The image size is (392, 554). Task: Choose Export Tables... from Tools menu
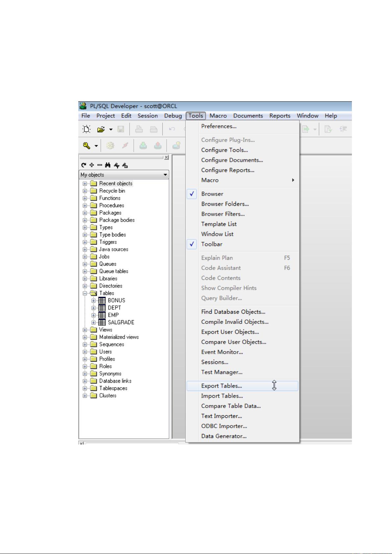243,386
